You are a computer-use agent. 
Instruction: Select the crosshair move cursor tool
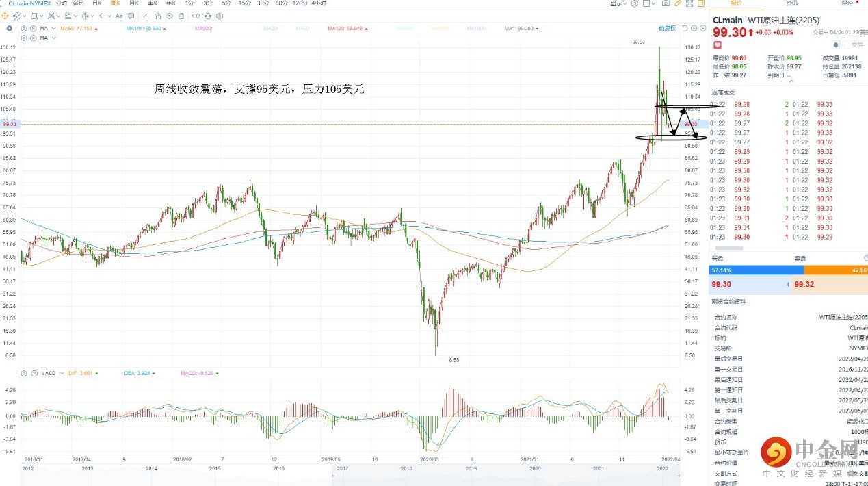5,16
